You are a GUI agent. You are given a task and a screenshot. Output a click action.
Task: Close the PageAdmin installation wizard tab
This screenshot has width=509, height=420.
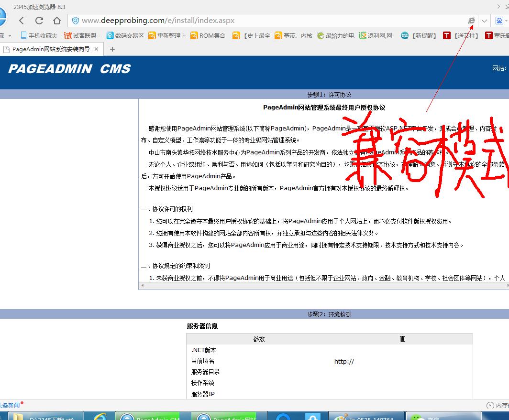click(97, 49)
